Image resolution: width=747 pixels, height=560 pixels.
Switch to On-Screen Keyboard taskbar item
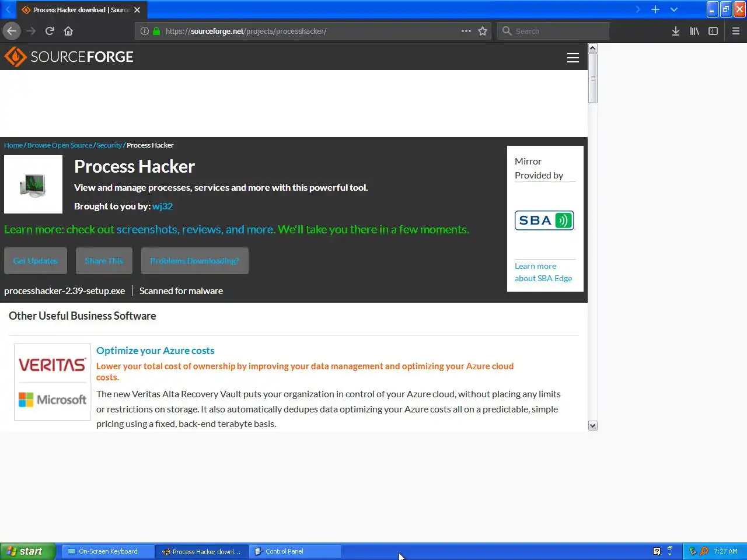click(x=108, y=551)
